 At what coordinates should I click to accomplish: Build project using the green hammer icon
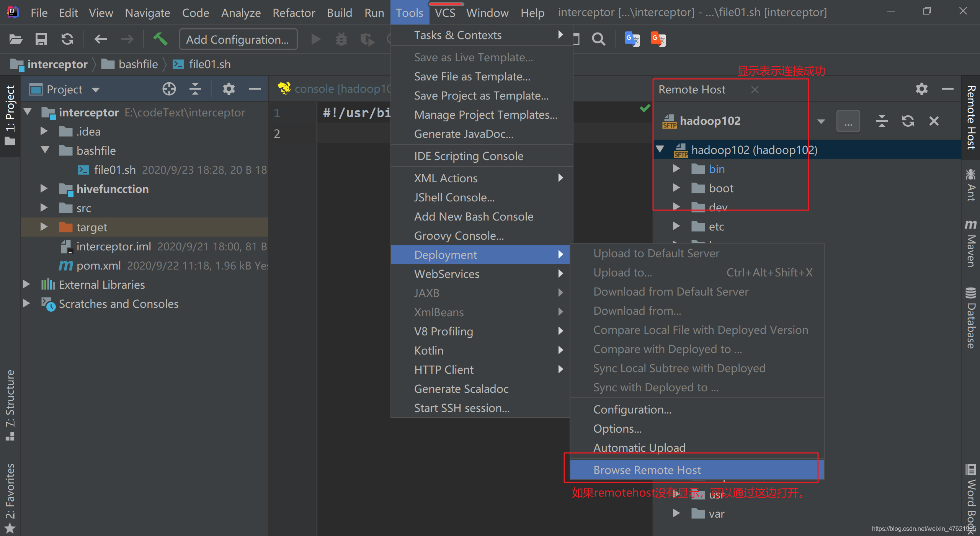pos(160,39)
